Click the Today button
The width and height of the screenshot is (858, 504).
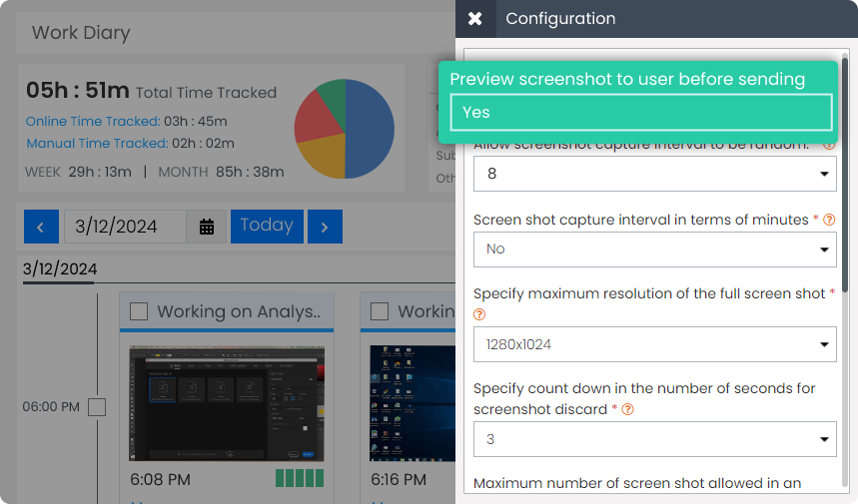coord(267,226)
